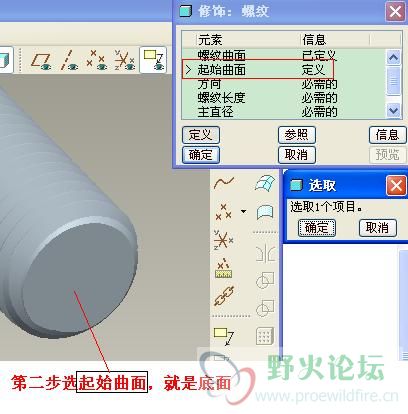Click 确定 in the 选取 dialog
408x414 pixels.
pyautogui.click(x=317, y=228)
